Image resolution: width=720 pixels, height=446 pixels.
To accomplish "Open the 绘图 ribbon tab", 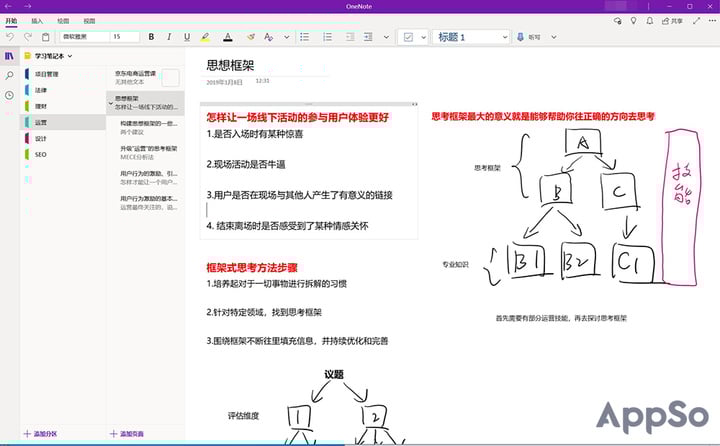I will pos(63,21).
